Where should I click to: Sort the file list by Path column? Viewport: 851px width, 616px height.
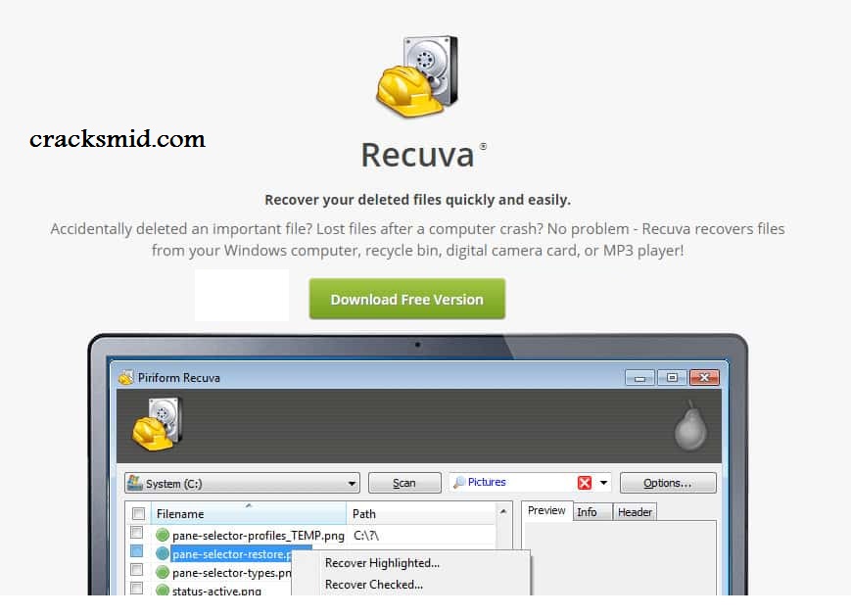coord(421,513)
